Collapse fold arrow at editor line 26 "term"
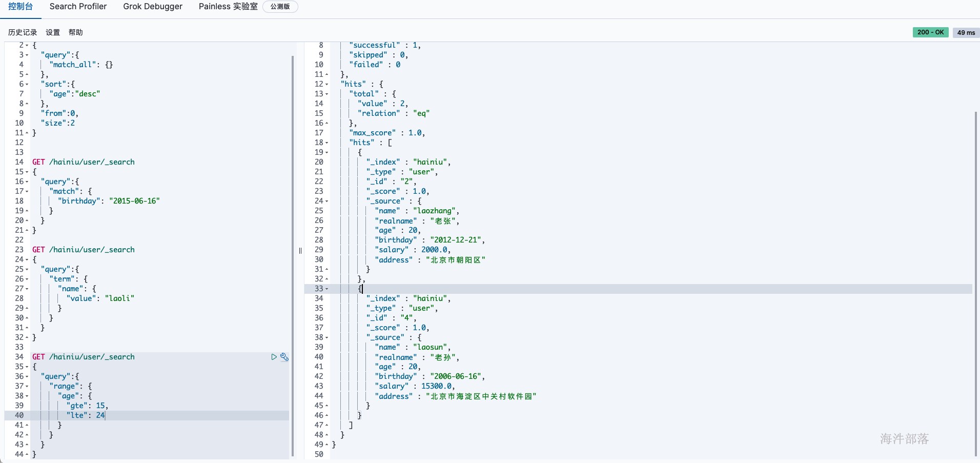Image resolution: width=980 pixels, height=463 pixels. 27,279
